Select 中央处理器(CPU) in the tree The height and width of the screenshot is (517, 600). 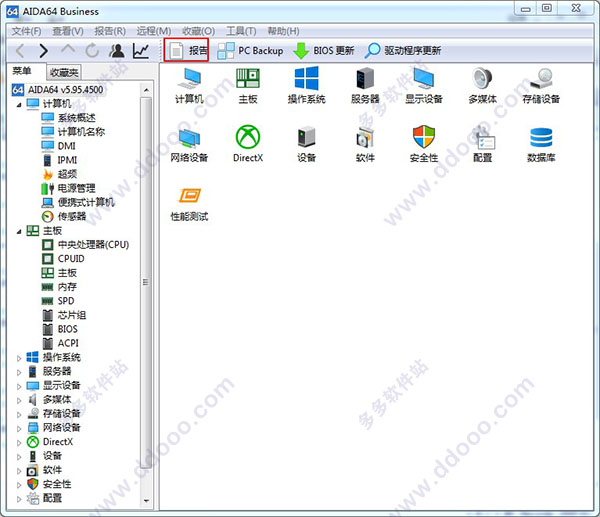point(86,245)
